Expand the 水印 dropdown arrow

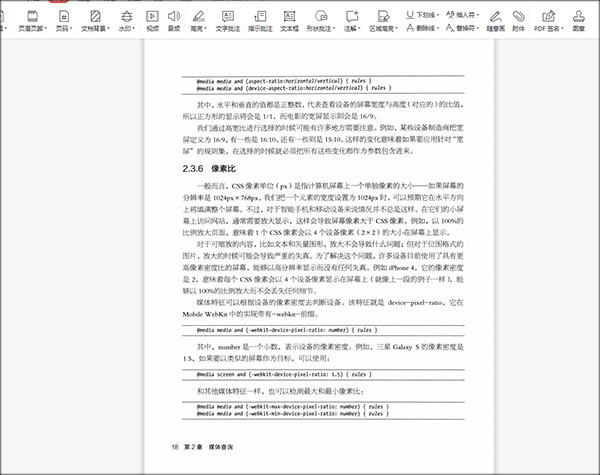(x=134, y=29)
